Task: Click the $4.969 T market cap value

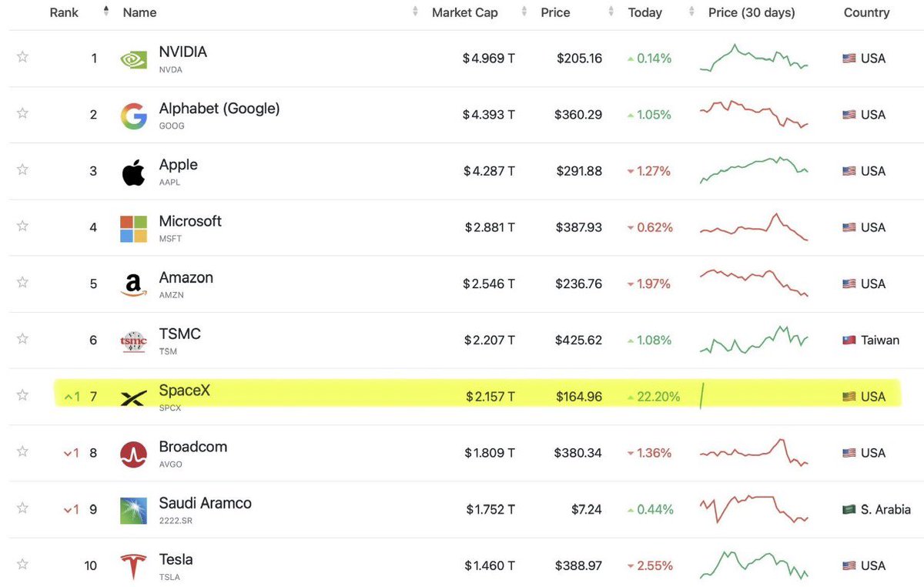Action: point(488,59)
